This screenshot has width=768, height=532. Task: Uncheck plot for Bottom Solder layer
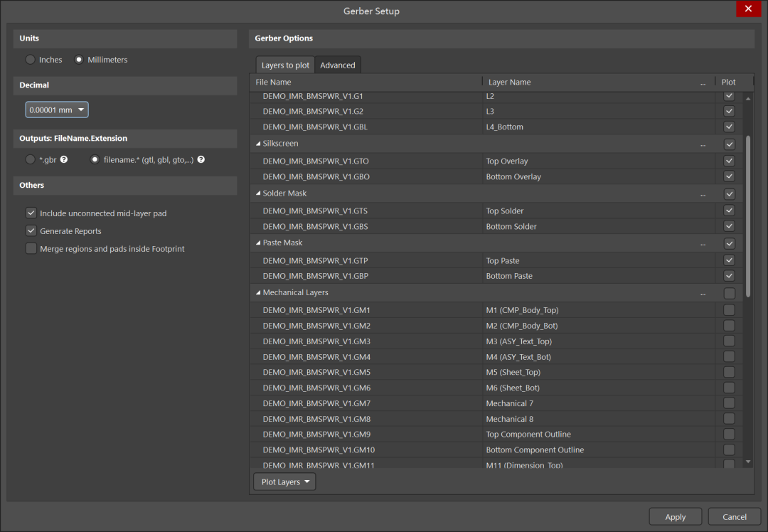click(x=729, y=226)
